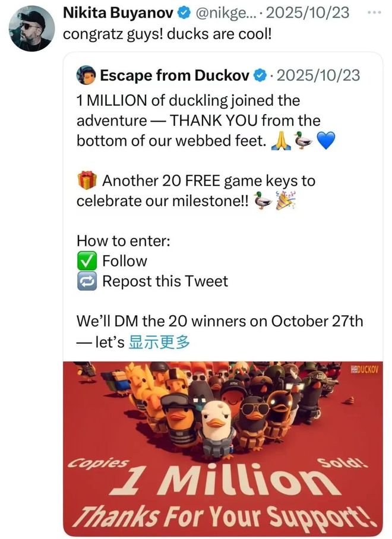392x539 pixels.
Task: Click the green check mark before Follow
Action: click(x=87, y=261)
